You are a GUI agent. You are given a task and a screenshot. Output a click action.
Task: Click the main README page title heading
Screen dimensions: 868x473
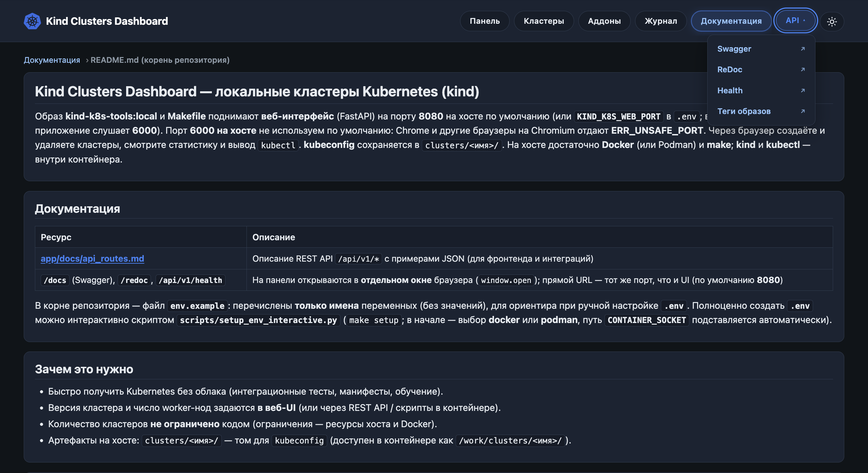click(x=257, y=92)
